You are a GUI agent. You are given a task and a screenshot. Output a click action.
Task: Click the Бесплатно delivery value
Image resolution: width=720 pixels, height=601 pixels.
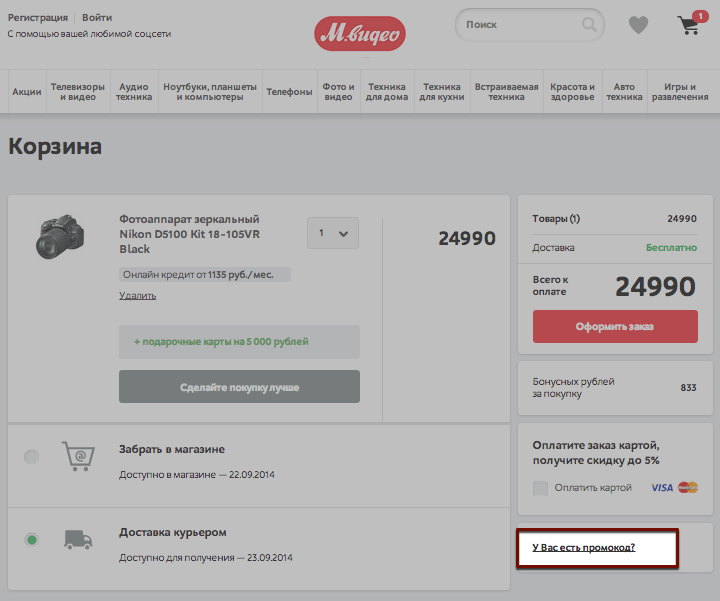pyautogui.click(x=671, y=247)
